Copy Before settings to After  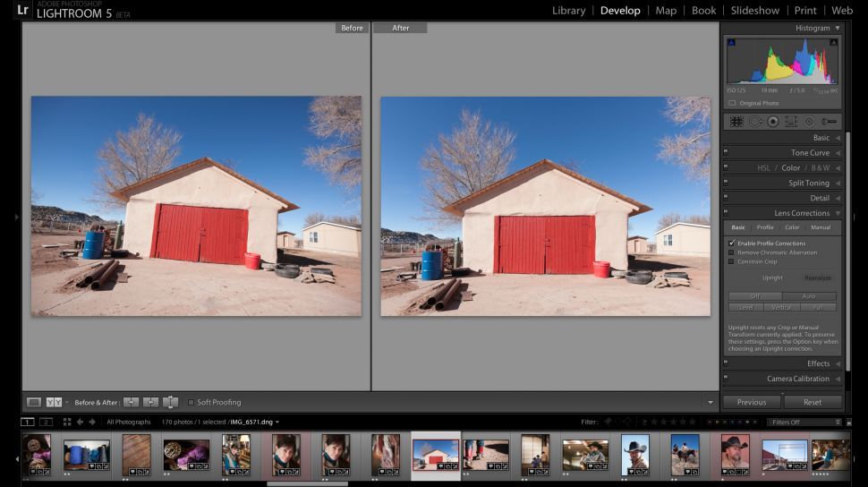coord(132,402)
